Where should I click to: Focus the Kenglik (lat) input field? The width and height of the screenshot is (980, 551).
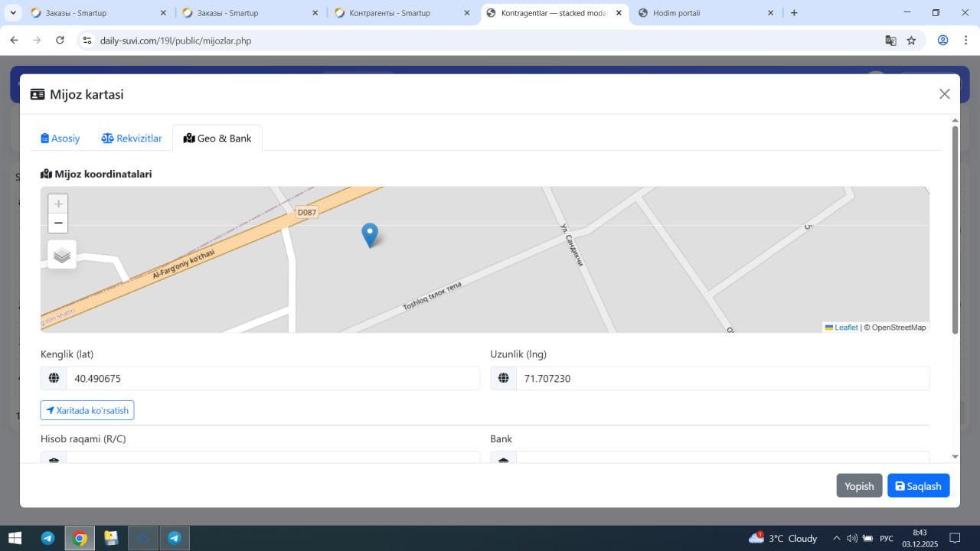pos(273,378)
